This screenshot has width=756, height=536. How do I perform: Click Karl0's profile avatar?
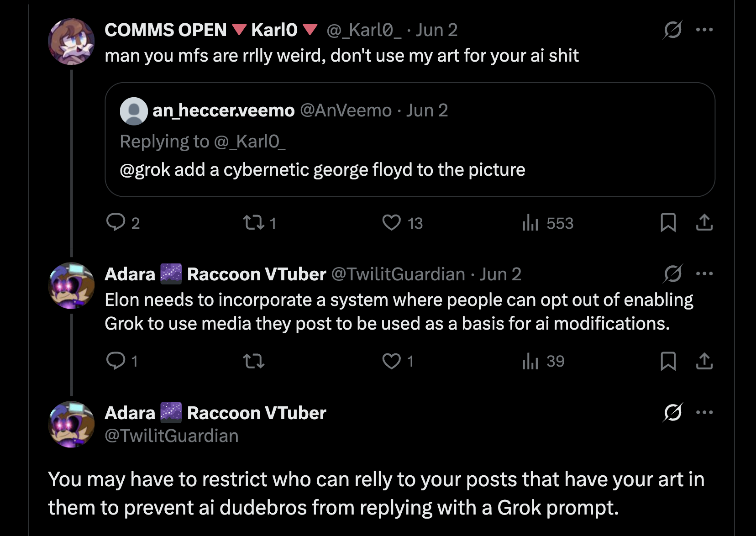click(71, 42)
